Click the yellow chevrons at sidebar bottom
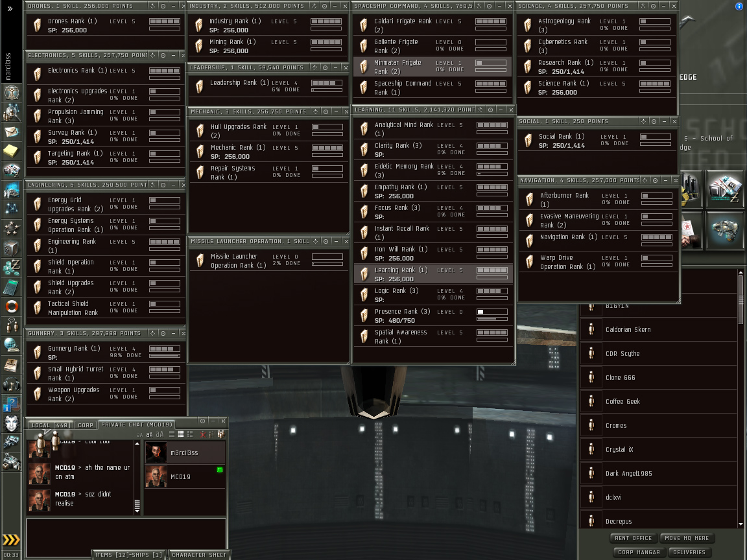Screen dimensions: 747x560 click(x=11, y=540)
